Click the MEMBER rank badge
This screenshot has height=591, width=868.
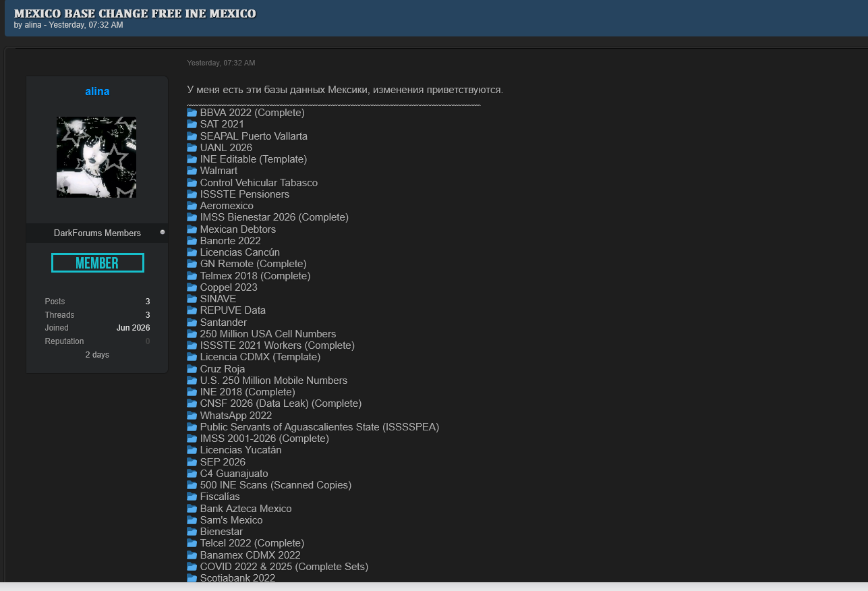point(98,263)
